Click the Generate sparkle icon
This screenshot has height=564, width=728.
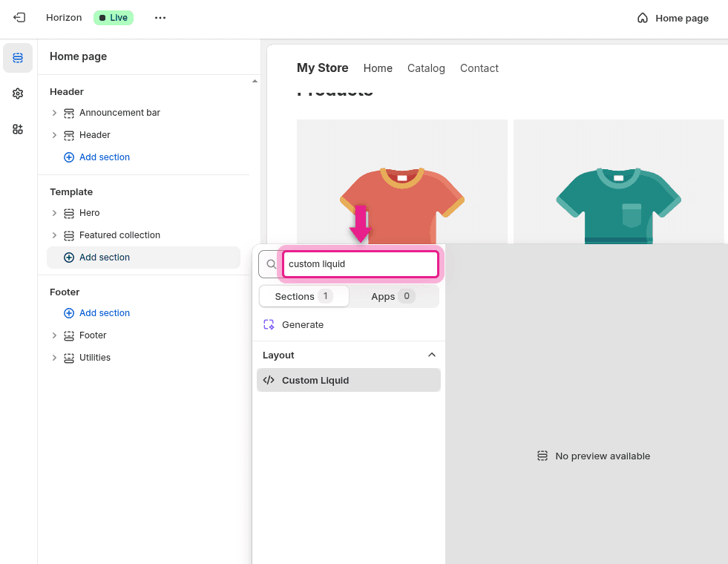click(x=269, y=325)
